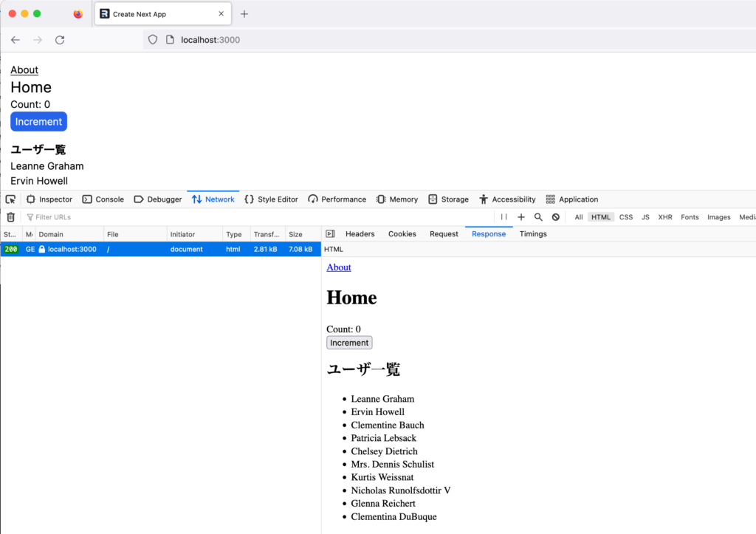Click the request blocking icon
Image resolution: width=756 pixels, height=534 pixels.
coord(556,217)
